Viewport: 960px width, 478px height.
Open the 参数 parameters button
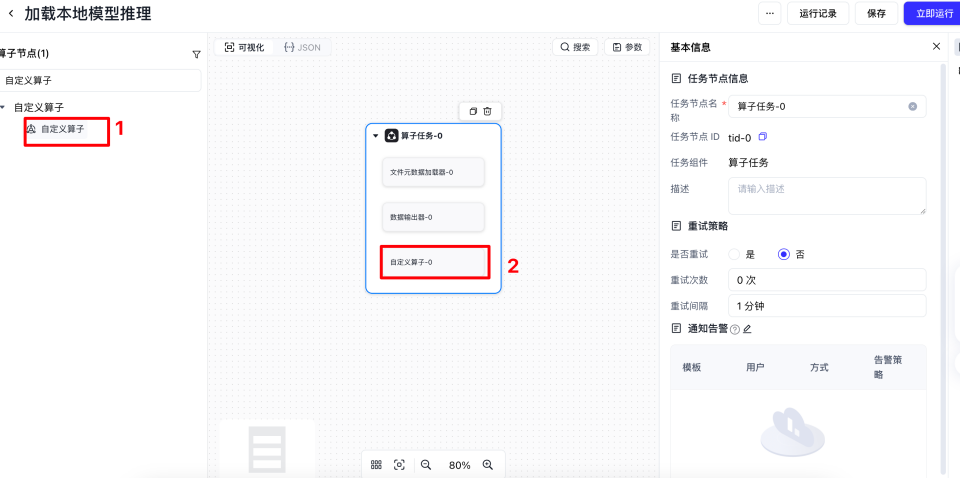tap(627, 47)
